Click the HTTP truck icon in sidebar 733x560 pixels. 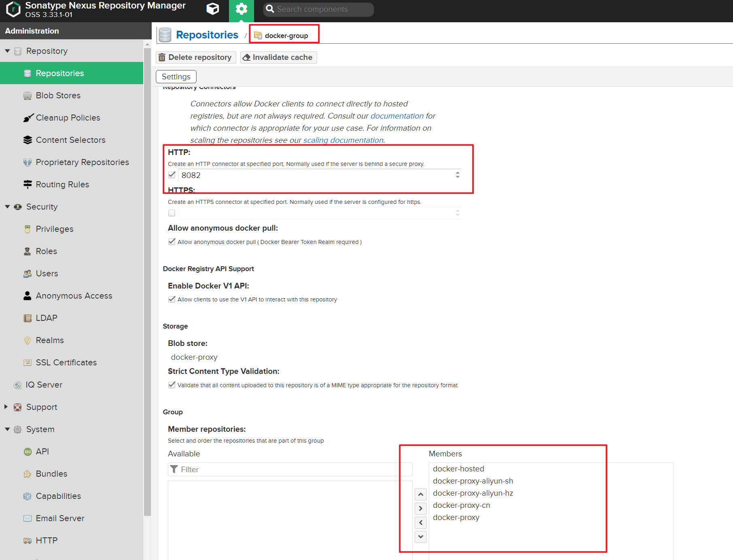coord(28,541)
